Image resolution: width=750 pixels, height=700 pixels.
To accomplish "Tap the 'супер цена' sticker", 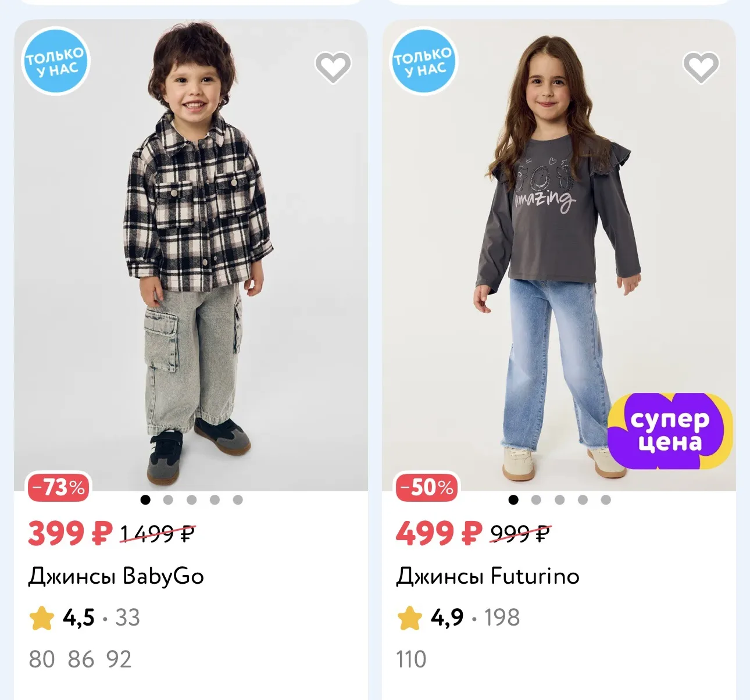I will (x=670, y=431).
